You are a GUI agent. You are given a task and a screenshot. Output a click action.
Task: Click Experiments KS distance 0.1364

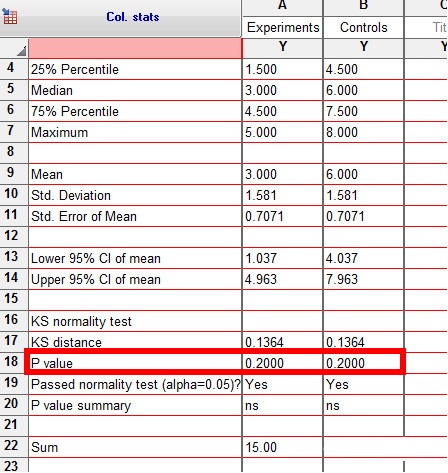coord(264,342)
